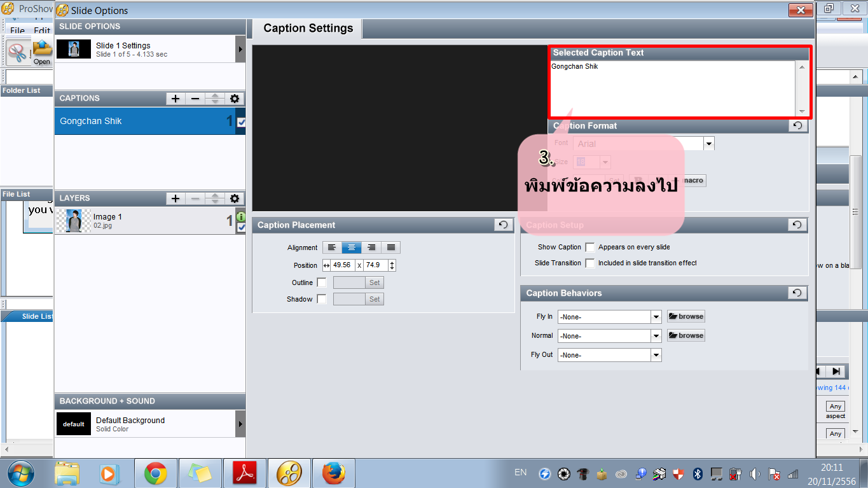Click the EN language indicator in taskbar
The width and height of the screenshot is (868, 488).
521,472
